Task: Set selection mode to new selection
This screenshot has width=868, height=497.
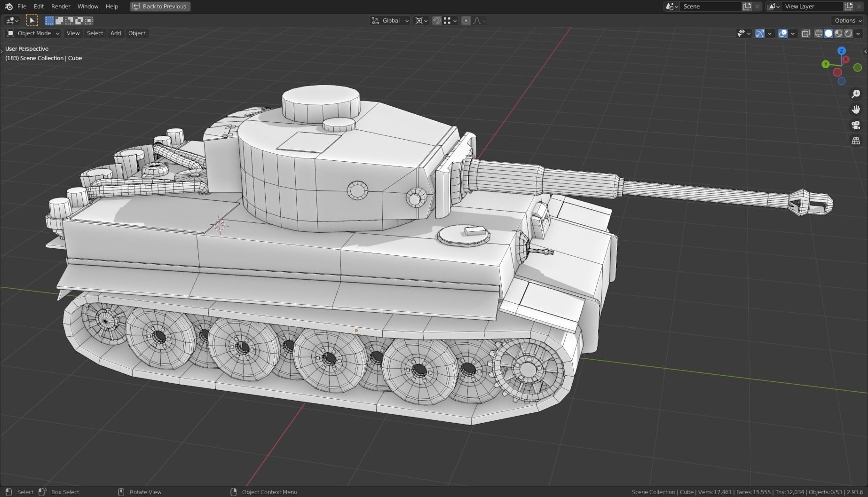Action: (x=49, y=20)
